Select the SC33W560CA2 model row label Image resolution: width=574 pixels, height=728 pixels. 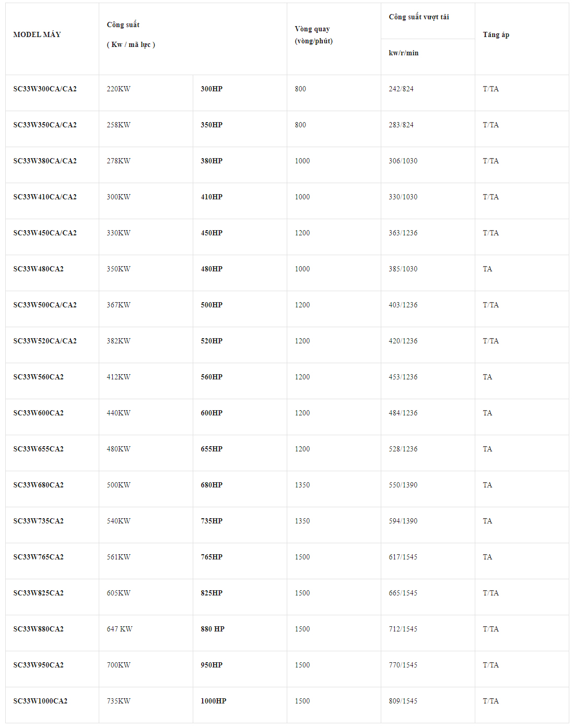coord(38,377)
